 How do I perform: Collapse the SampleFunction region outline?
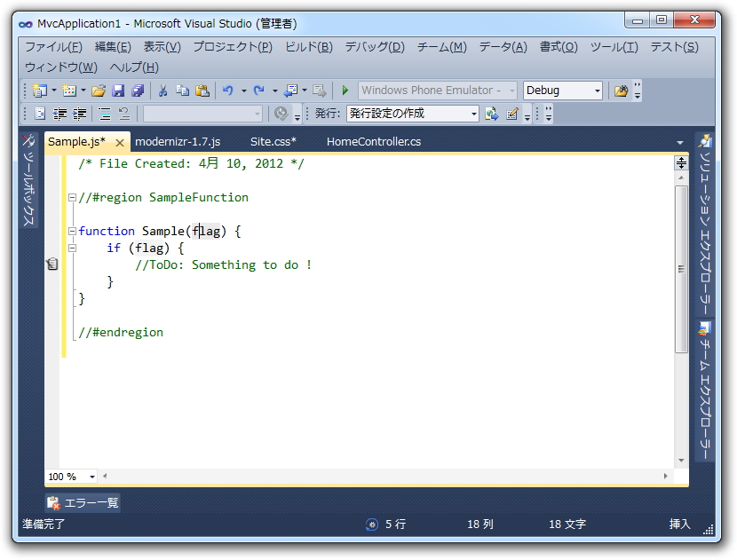point(72,197)
